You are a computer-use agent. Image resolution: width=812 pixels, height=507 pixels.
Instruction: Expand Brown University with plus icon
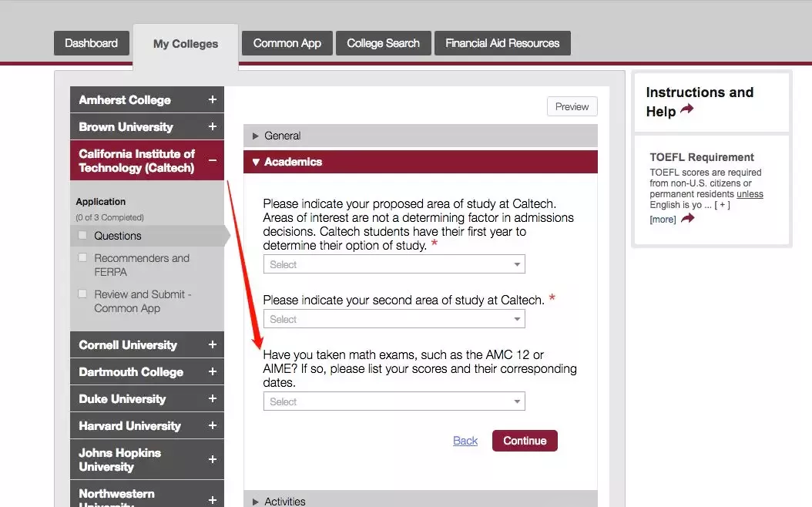point(212,127)
